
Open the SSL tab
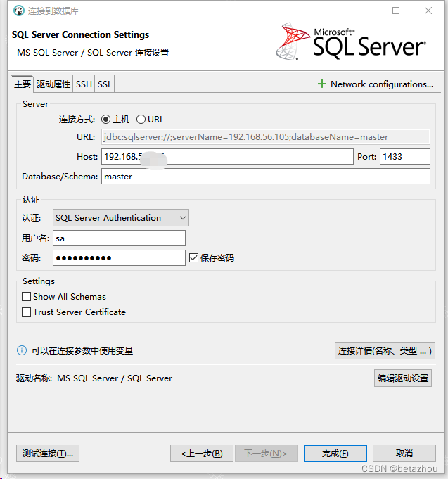[x=105, y=84]
